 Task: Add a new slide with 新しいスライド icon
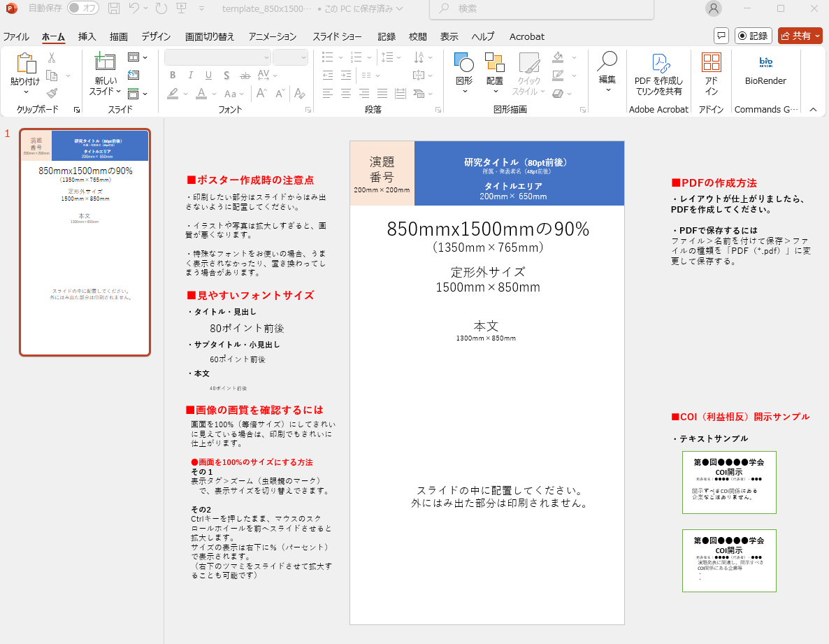[105, 64]
